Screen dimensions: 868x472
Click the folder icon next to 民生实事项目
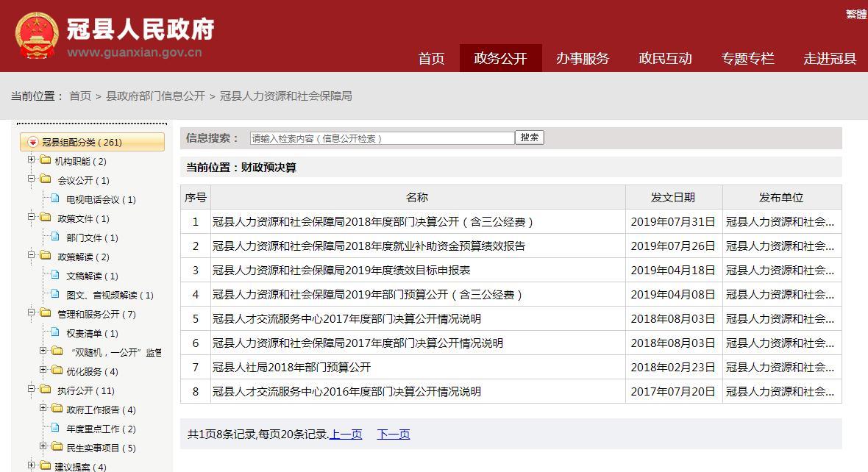coord(57,446)
